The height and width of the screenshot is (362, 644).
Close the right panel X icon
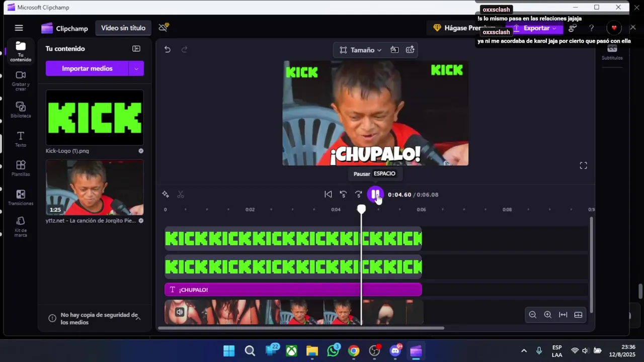pyautogui.click(x=632, y=28)
